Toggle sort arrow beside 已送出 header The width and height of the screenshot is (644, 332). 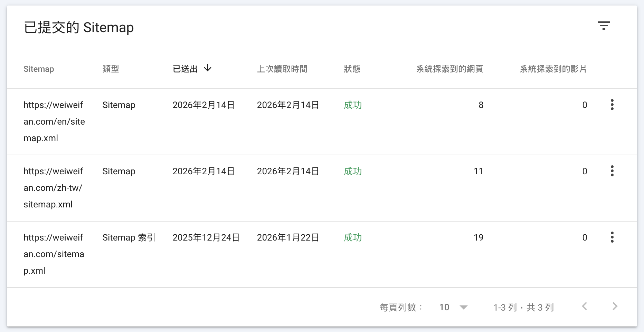(x=208, y=68)
